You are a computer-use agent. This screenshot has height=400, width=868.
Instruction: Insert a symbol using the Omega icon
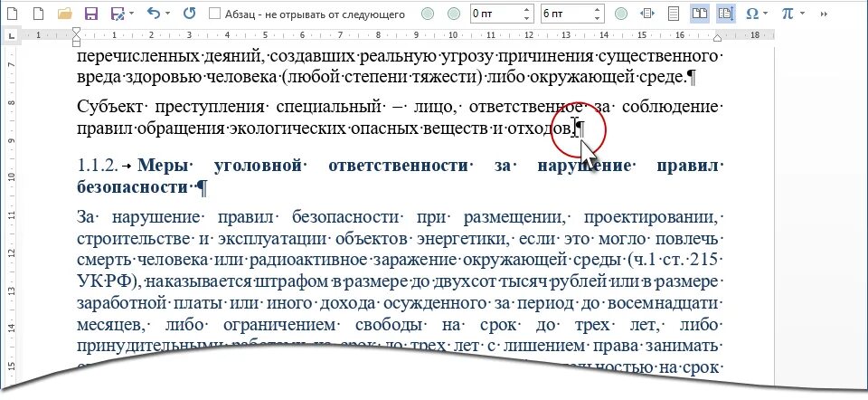751,14
